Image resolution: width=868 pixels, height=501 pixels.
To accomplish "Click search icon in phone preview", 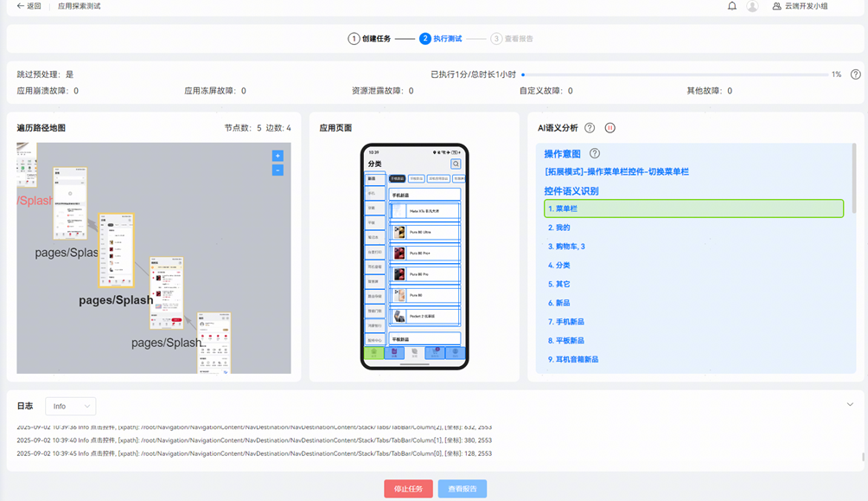I will click(456, 164).
